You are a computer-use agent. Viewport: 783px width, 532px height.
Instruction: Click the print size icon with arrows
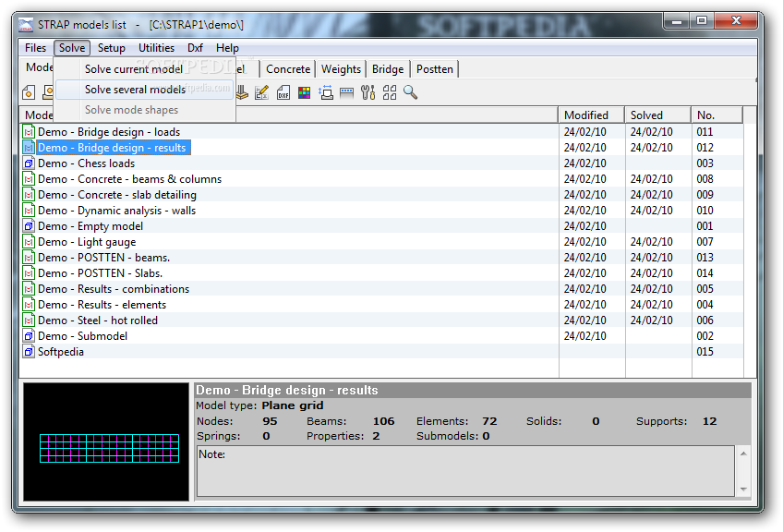[326, 92]
